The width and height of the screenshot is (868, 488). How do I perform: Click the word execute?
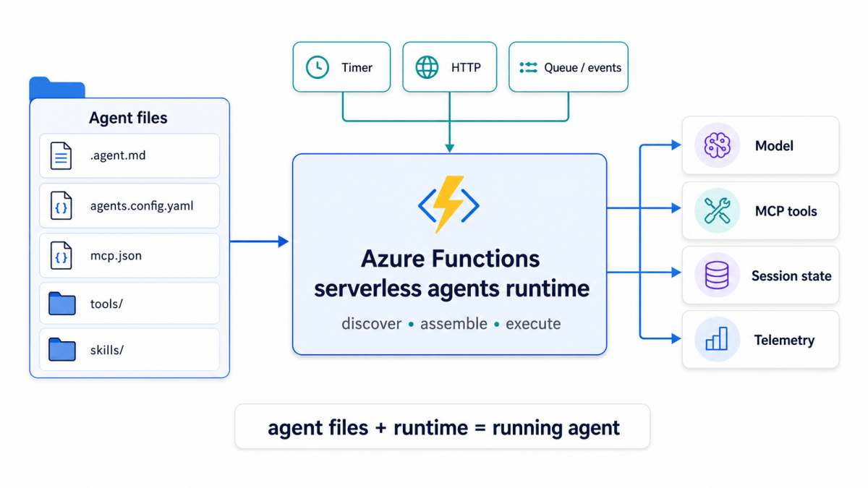pyautogui.click(x=533, y=324)
